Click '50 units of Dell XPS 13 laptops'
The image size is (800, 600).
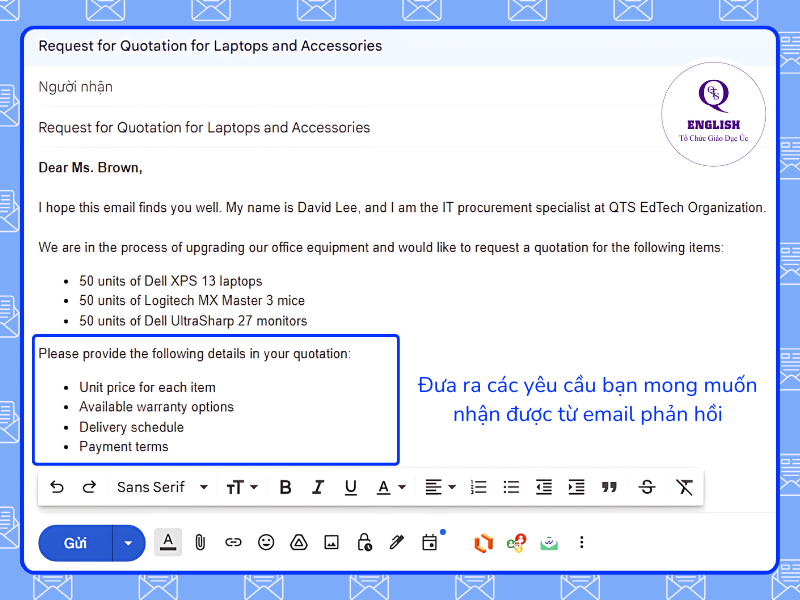(170, 281)
